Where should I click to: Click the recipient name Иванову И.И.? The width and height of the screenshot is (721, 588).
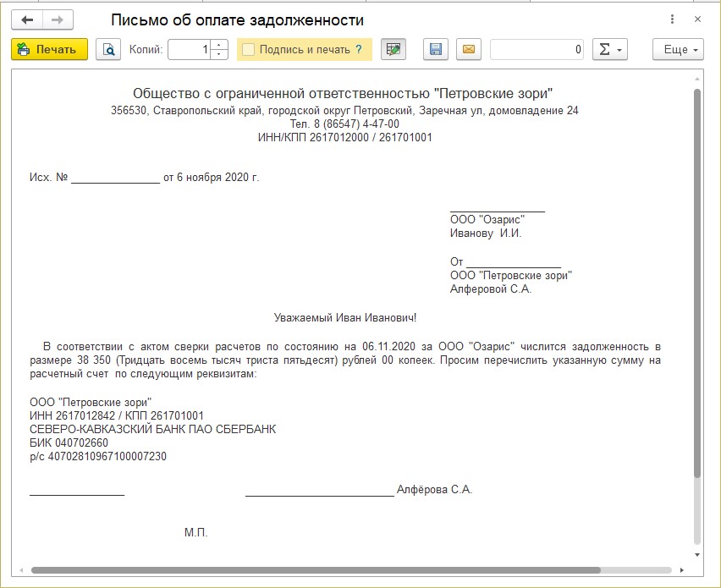(x=486, y=234)
